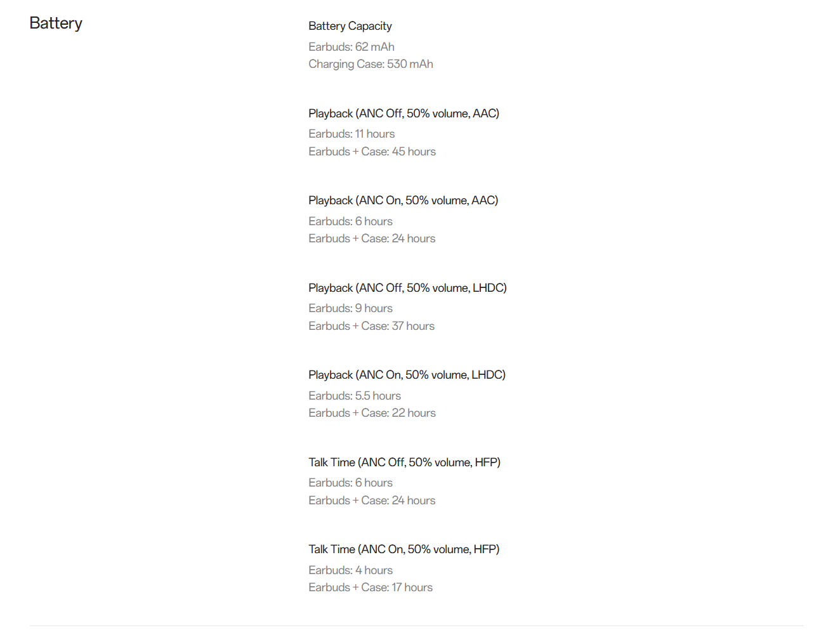Click Earbuds + Case: 22 hours text
The image size is (840, 635).
point(372,413)
